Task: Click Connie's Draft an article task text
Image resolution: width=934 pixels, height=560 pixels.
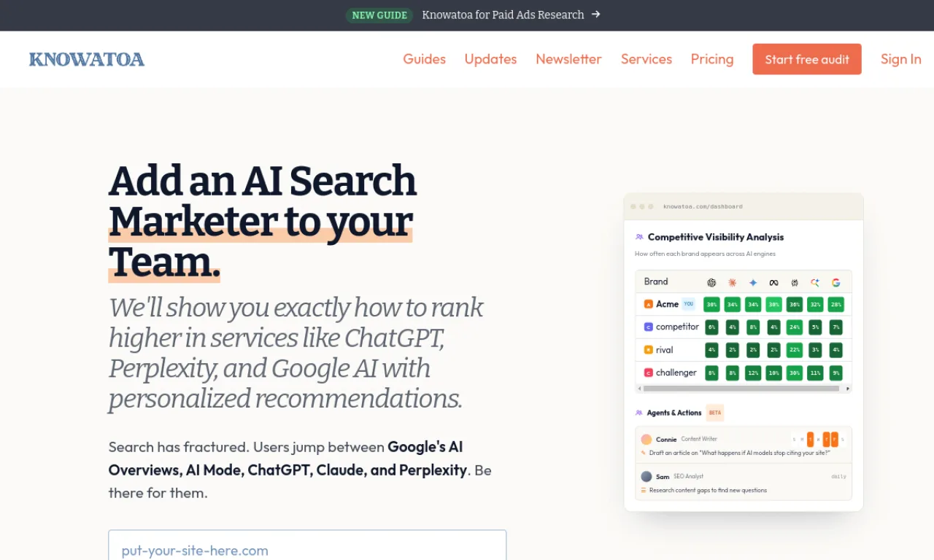Action: point(739,453)
